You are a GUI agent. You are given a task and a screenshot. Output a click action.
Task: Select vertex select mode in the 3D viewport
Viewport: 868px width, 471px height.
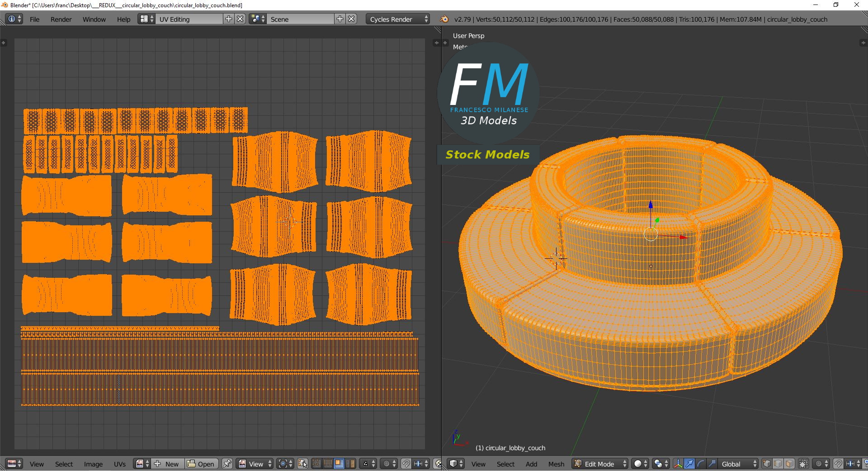pos(767,464)
